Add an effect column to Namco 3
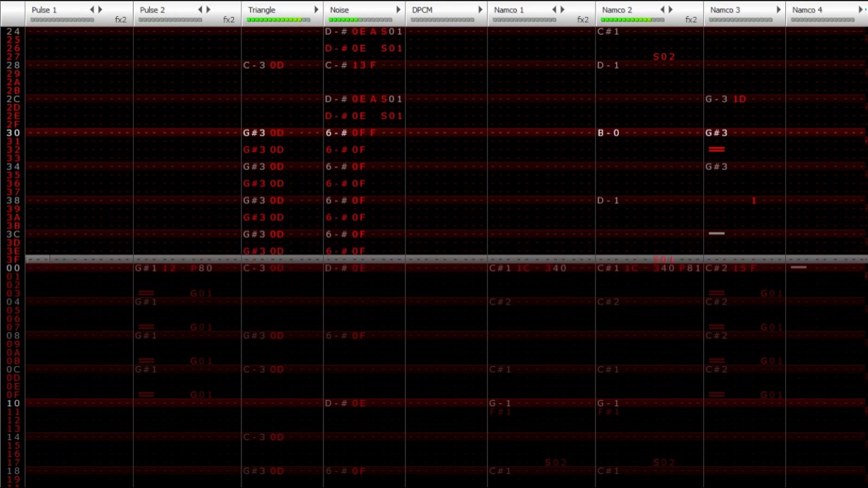The width and height of the screenshot is (868, 488). (x=778, y=9)
